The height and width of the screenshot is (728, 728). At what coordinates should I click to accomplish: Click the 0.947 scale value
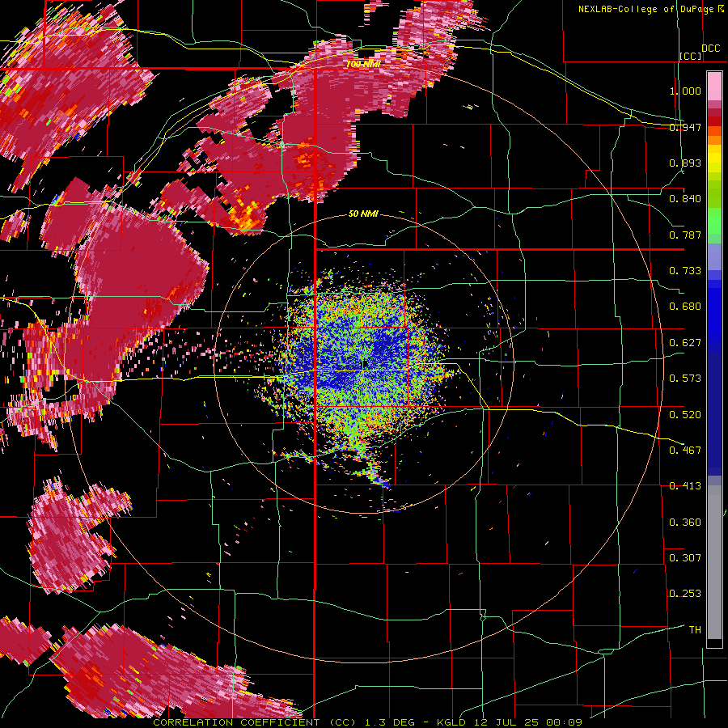point(685,127)
